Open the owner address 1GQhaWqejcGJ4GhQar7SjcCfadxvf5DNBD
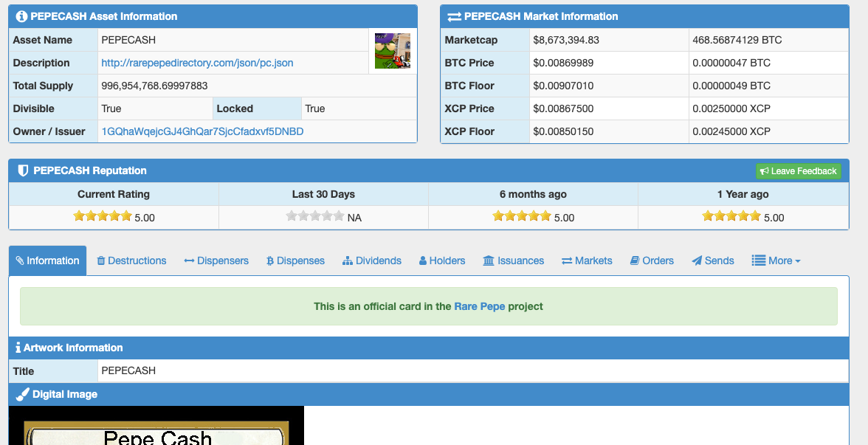868x445 pixels. (202, 131)
